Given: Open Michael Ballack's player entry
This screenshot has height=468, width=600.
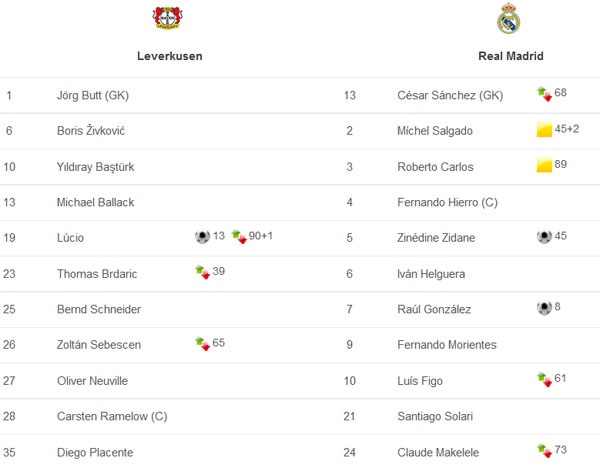Looking at the screenshot, I should (x=95, y=202).
